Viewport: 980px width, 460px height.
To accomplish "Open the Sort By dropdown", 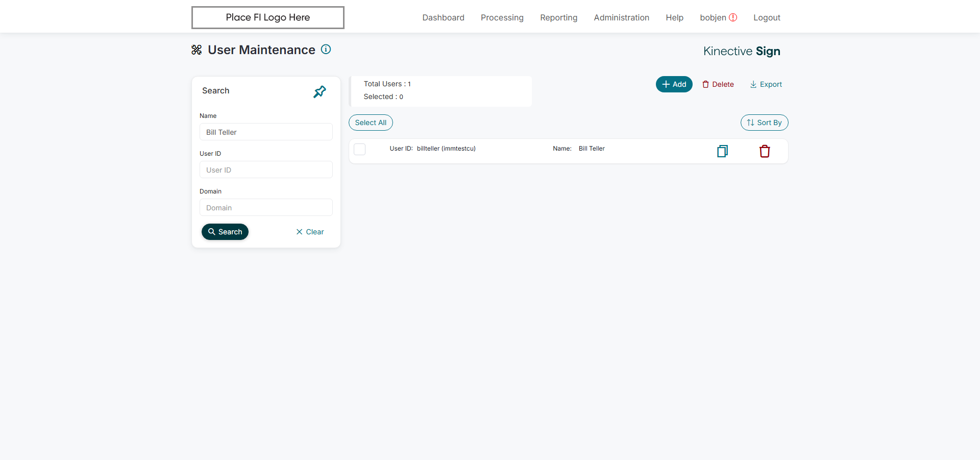I will click(764, 123).
